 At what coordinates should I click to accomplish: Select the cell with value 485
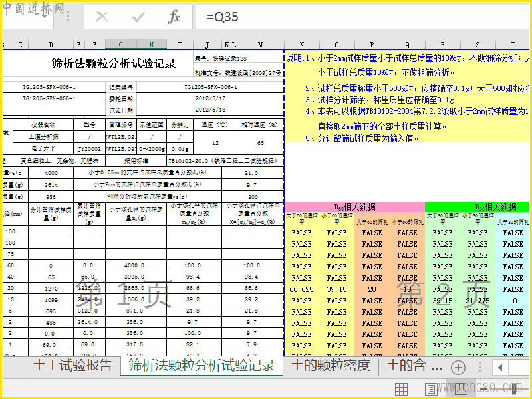(51, 323)
